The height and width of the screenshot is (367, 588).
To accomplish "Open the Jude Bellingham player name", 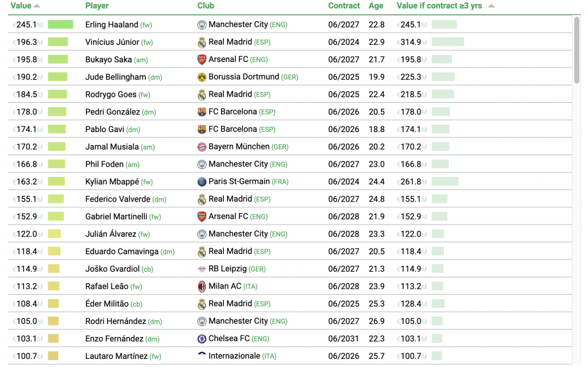I will pyautogui.click(x=115, y=77).
